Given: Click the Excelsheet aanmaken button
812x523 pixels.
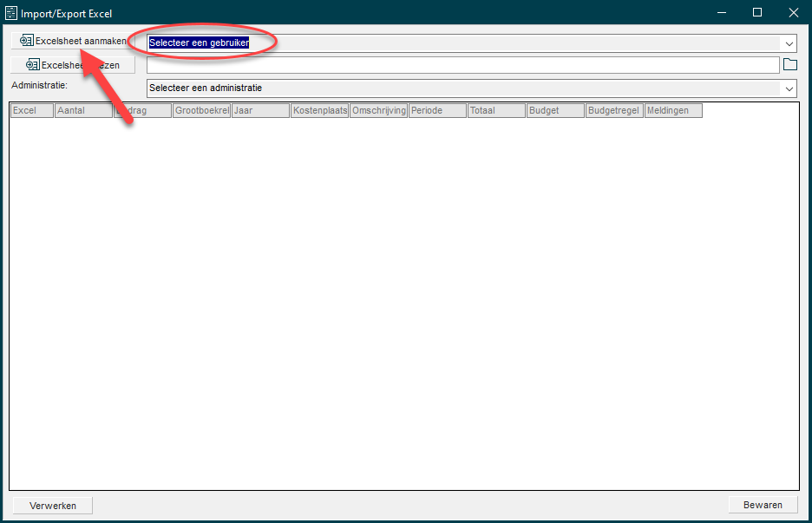Looking at the screenshot, I should pyautogui.click(x=73, y=41).
